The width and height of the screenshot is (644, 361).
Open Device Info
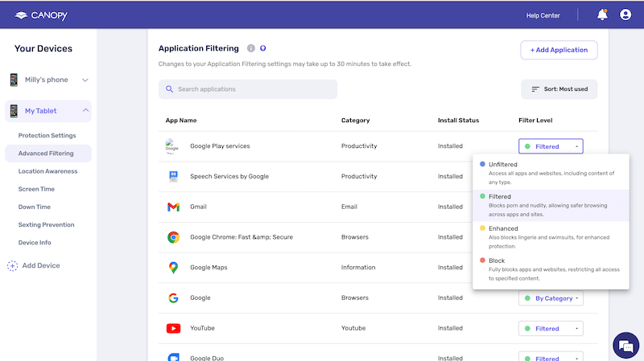click(x=35, y=243)
